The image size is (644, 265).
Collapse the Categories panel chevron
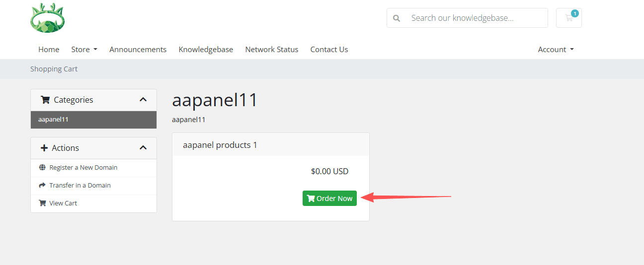pyautogui.click(x=143, y=100)
